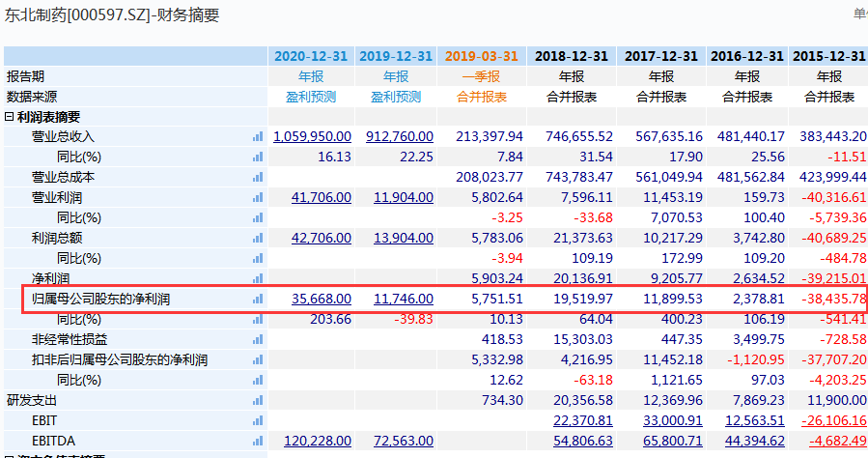This screenshot has width=868, height=458.
Task: Open forecast revenue link 1,059,950.00
Action: (312, 137)
